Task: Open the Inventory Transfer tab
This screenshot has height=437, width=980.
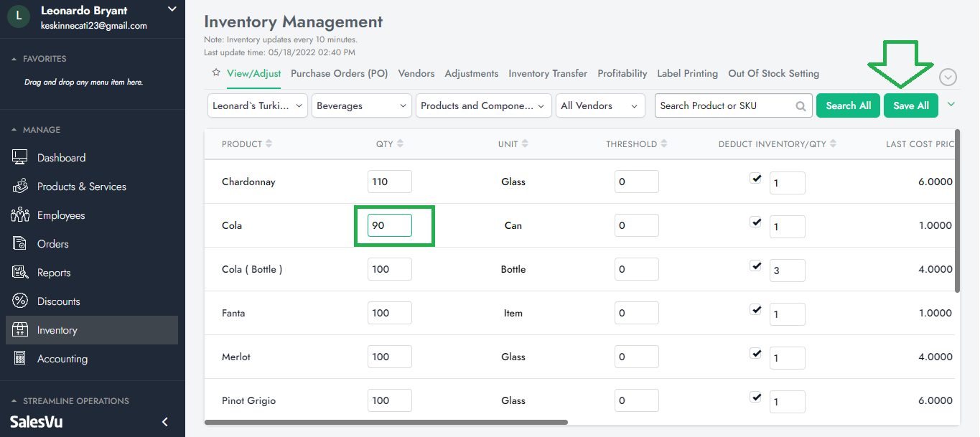Action: tap(548, 73)
